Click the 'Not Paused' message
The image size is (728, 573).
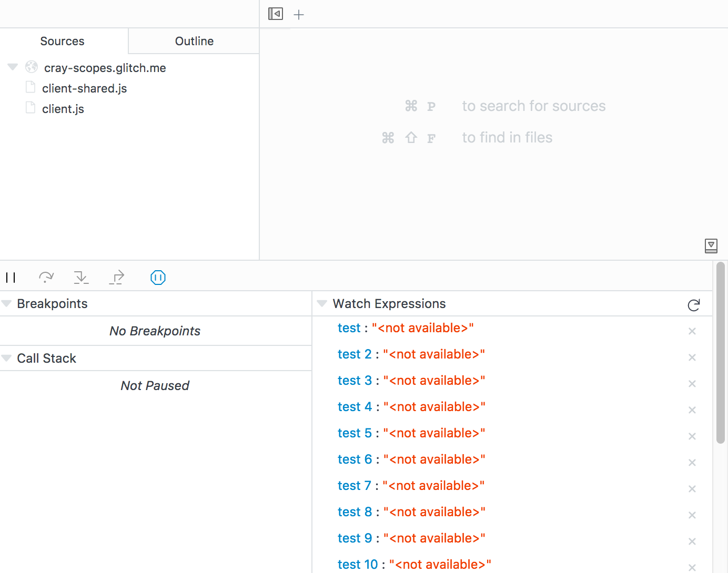tap(155, 386)
